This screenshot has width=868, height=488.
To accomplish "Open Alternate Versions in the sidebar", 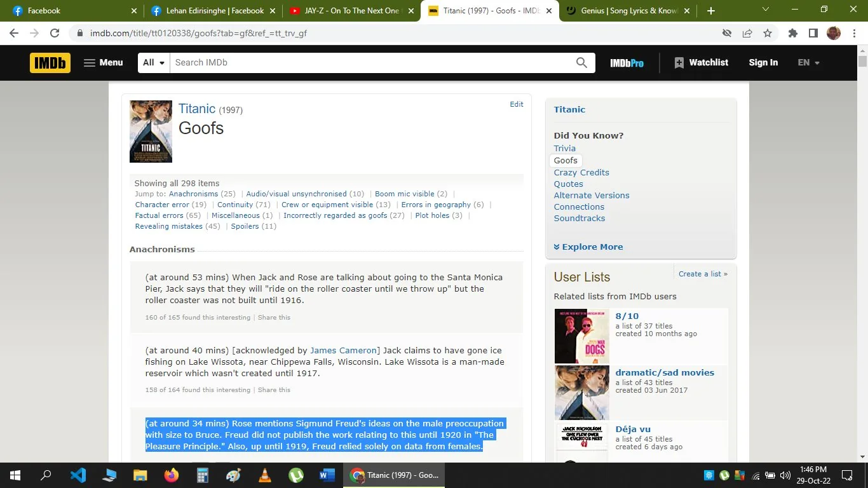I will [592, 195].
